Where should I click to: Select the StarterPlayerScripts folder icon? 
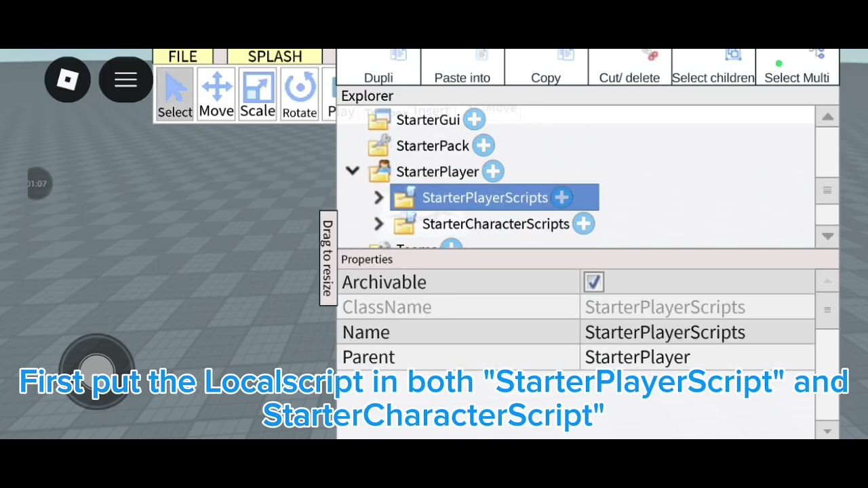[x=404, y=197]
